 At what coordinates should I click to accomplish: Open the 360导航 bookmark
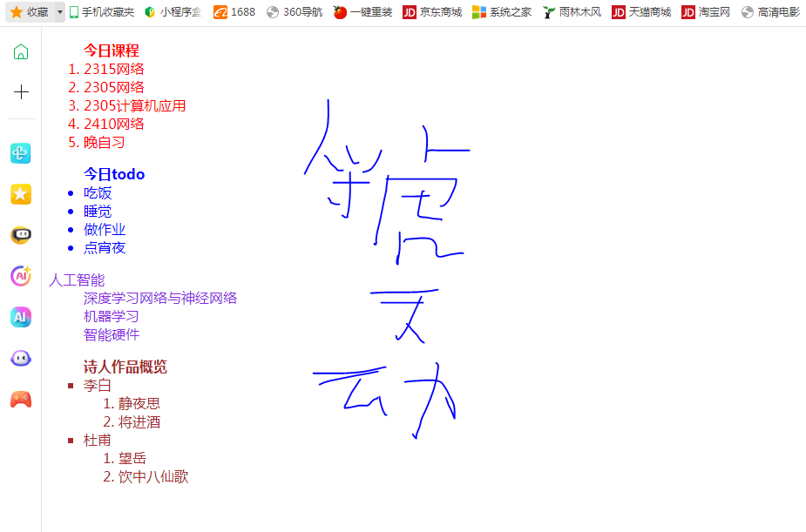click(x=295, y=12)
